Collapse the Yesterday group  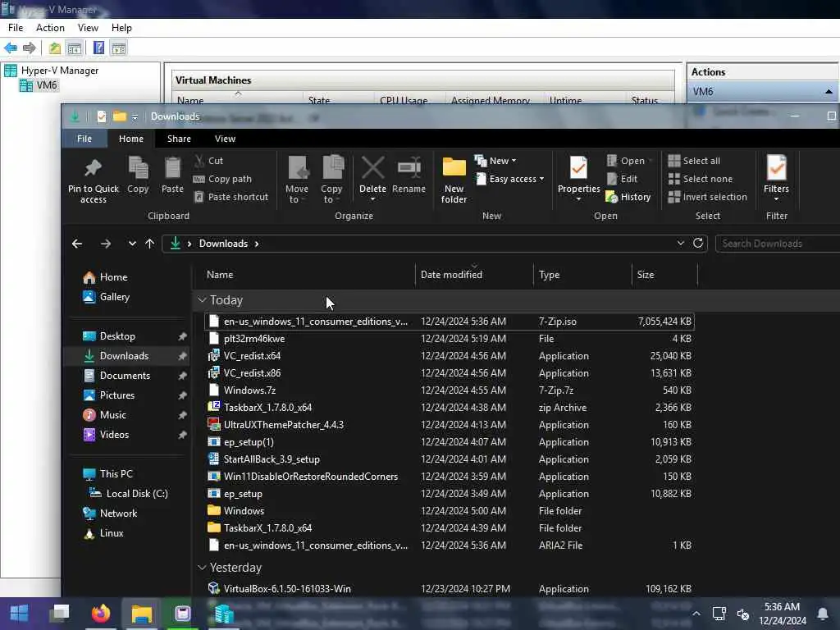coord(202,568)
